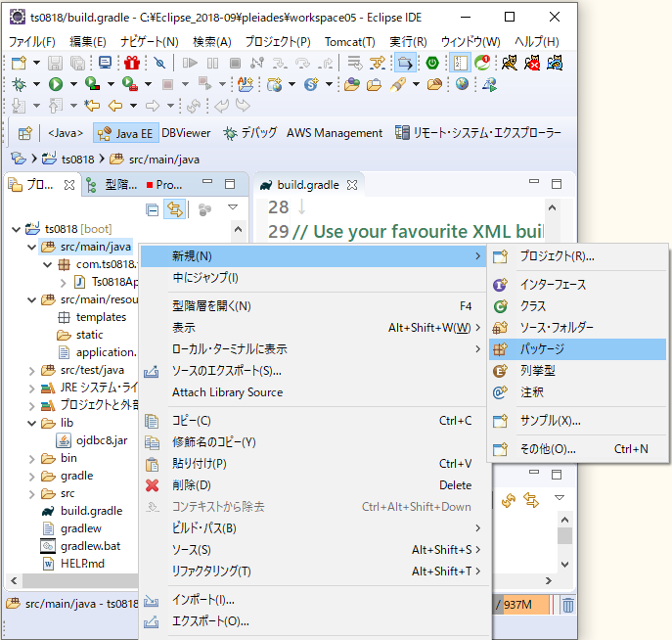Start Tomcat with the first cat icon
Image resolution: width=672 pixels, height=640 pixels.
point(510,63)
